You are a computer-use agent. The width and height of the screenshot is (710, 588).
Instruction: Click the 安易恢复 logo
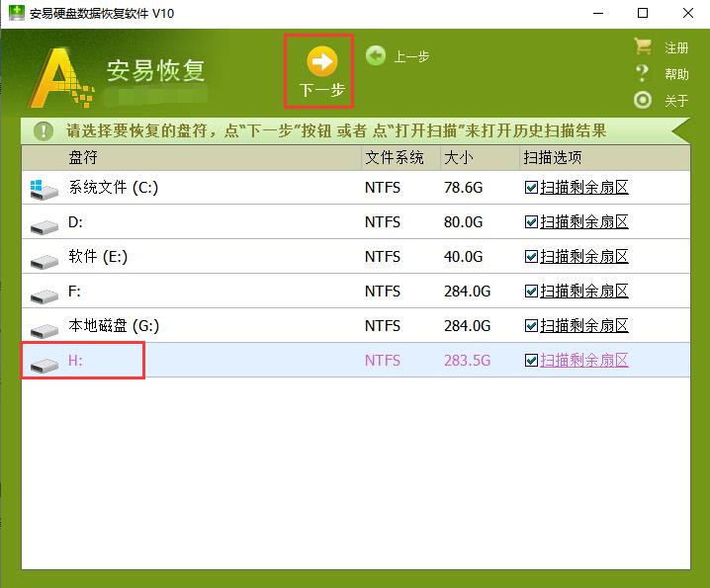coord(119,77)
